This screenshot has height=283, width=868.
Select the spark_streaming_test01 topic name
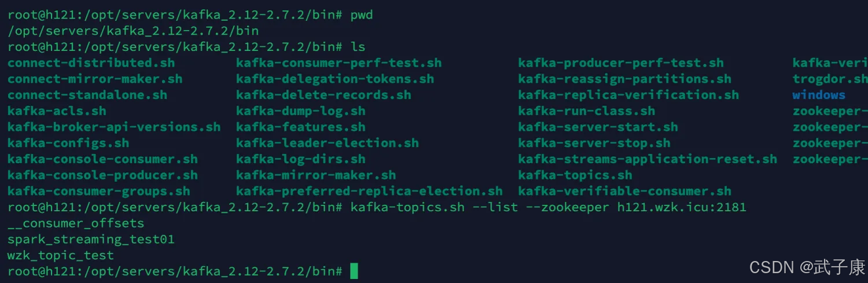[91, 239]
